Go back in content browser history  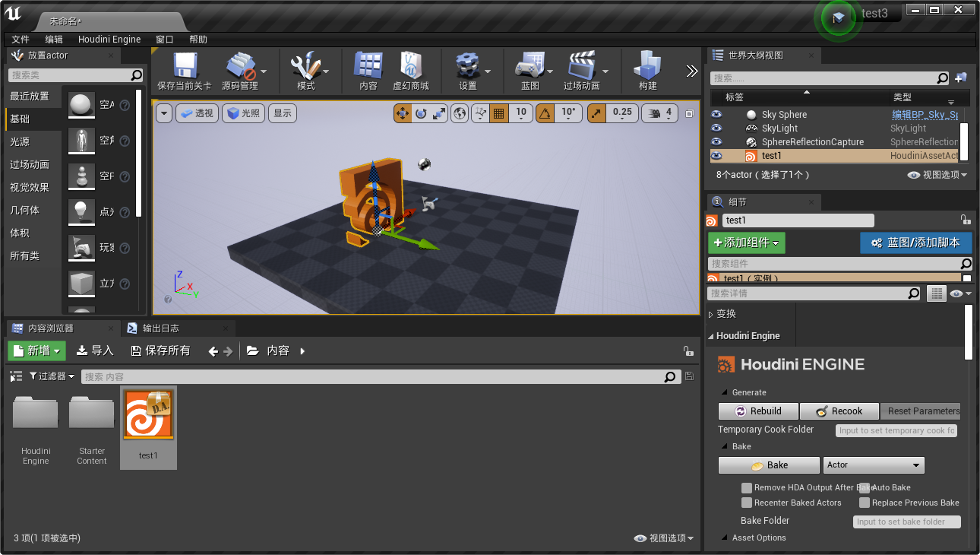[213, 351]
